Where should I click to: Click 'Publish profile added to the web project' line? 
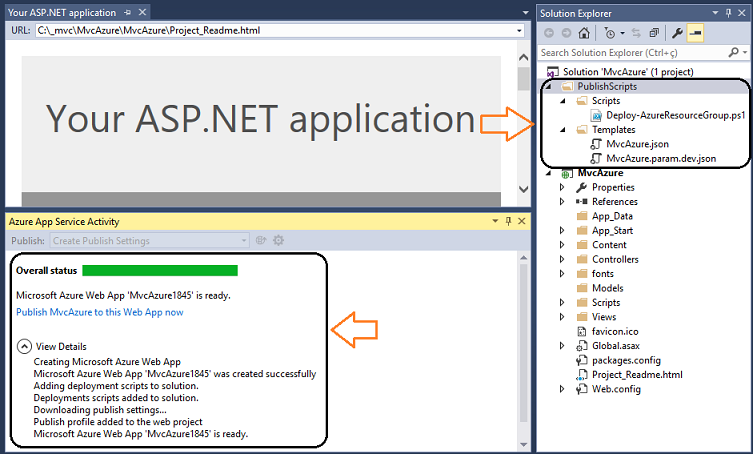point(118,422)
